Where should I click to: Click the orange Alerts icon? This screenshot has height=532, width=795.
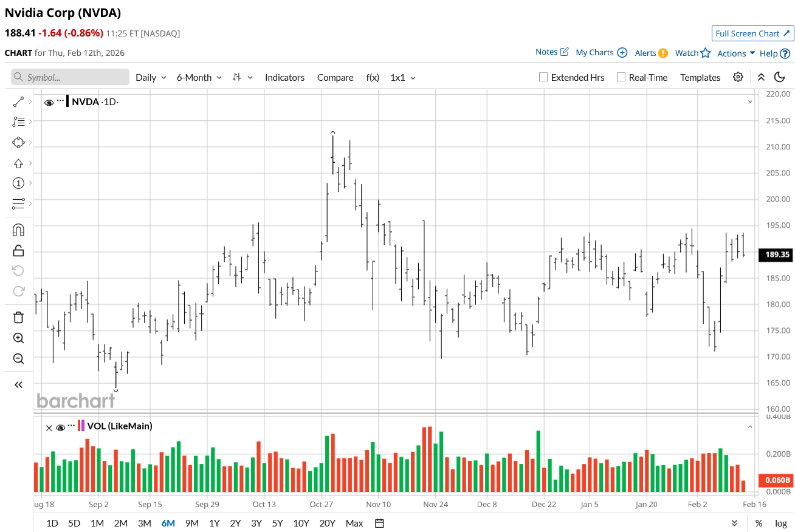click(x=663, y=53)
